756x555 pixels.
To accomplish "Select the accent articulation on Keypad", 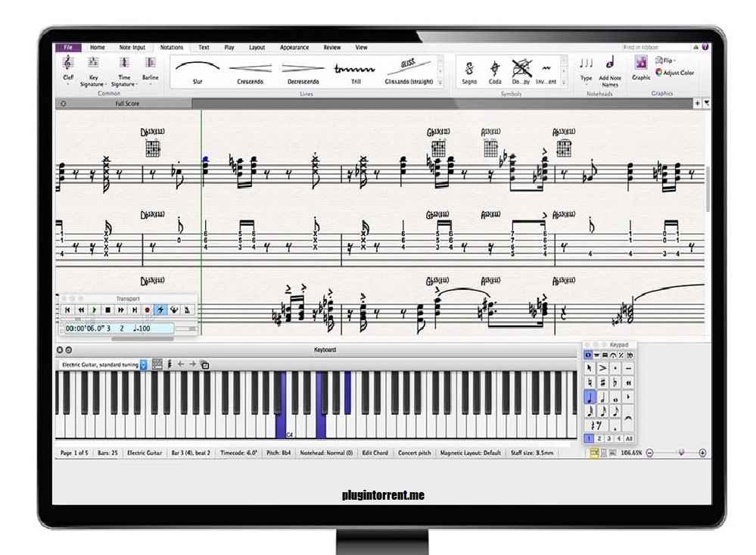I will pos(602,368).
